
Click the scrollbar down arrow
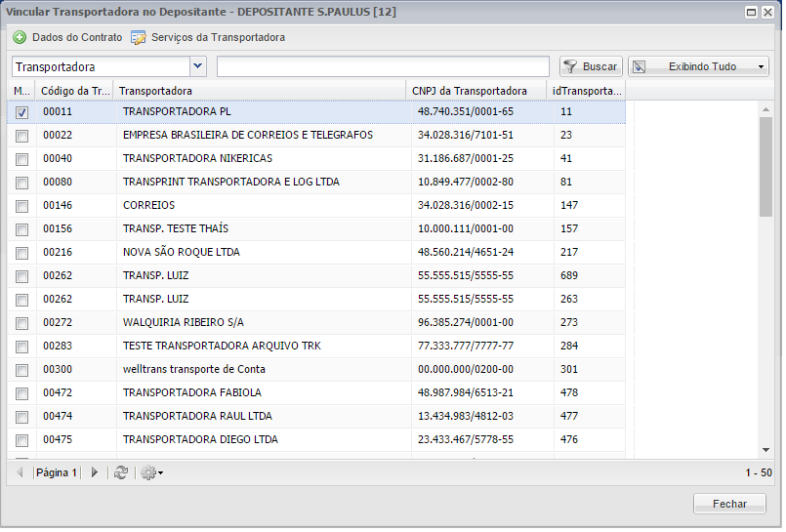point(765,449)
